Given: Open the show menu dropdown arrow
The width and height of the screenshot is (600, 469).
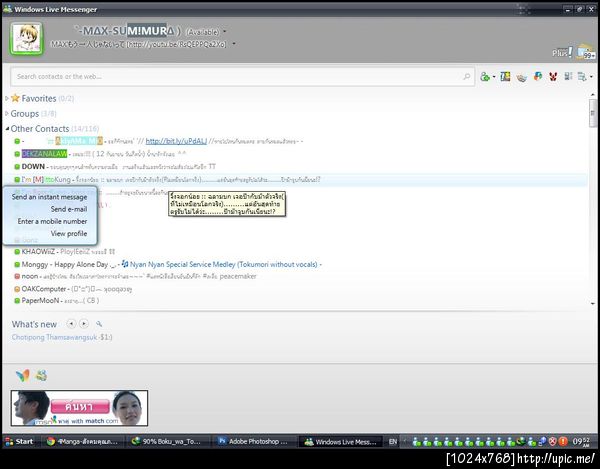Looking at the screenshot, I should coord(591,77).
